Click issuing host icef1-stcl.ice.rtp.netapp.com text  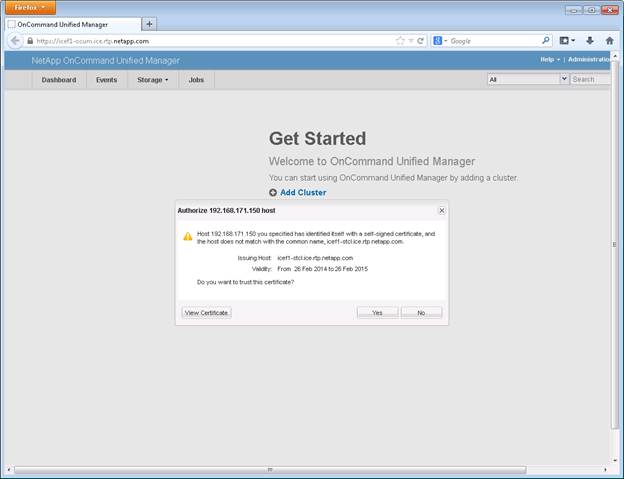tap(315, 258)
